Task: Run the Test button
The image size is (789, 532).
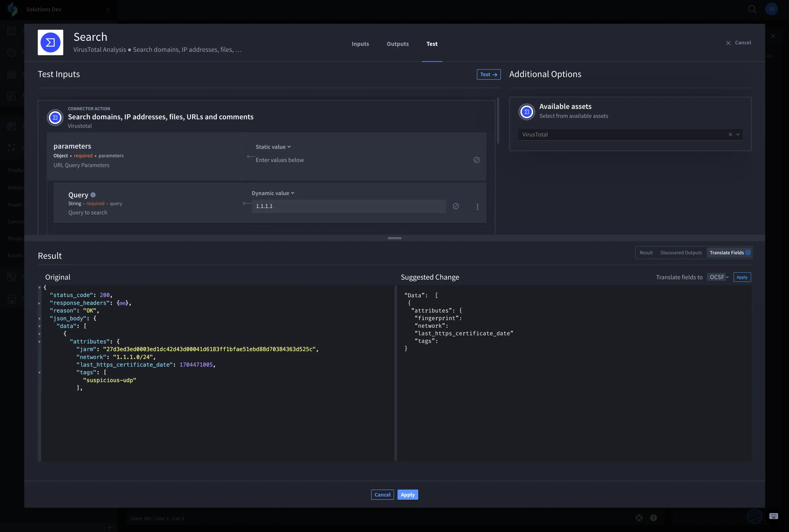Action: [488, 74]
